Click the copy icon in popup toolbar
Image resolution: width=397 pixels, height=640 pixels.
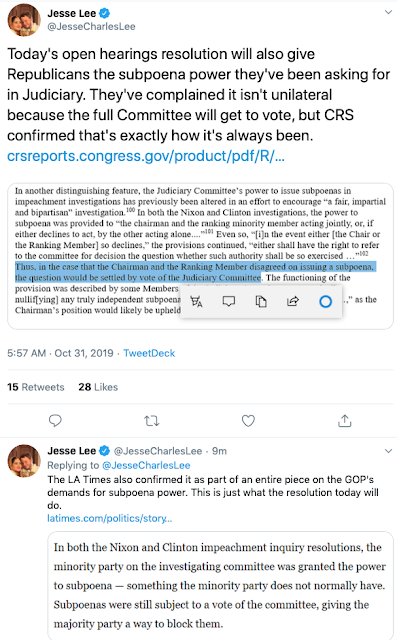pyautogui.click(x=261, y=302)
